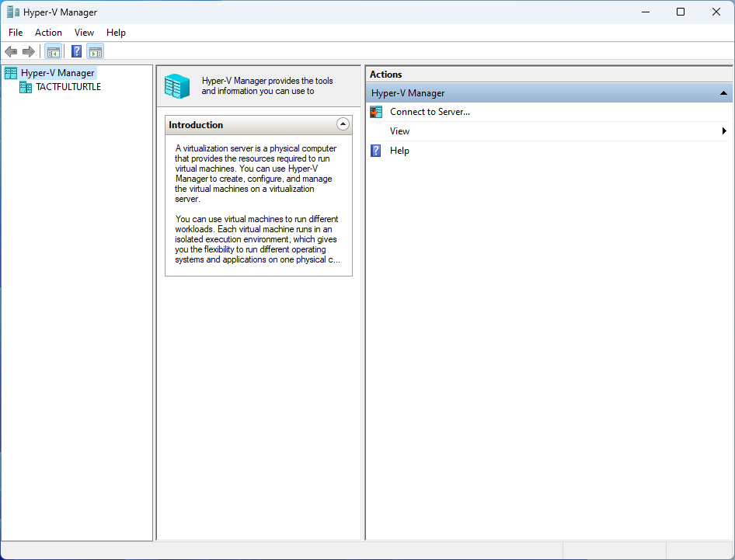Click Help in the Actions pane
This screenshot has height=560, width=735.
399,150
